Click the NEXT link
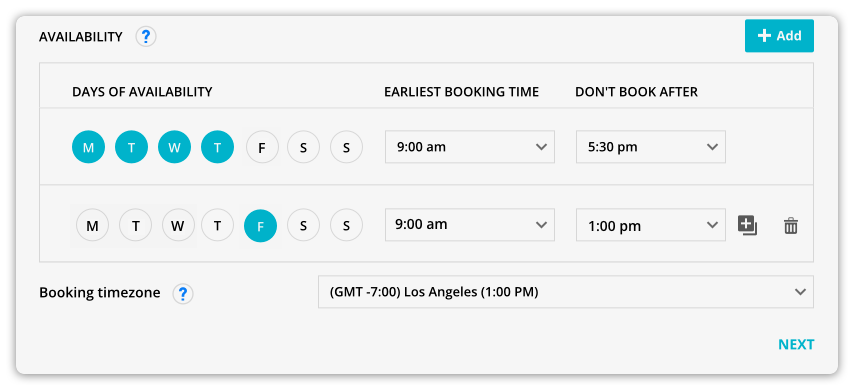Viewport: 854px width, 390px height. pos(796,344)
